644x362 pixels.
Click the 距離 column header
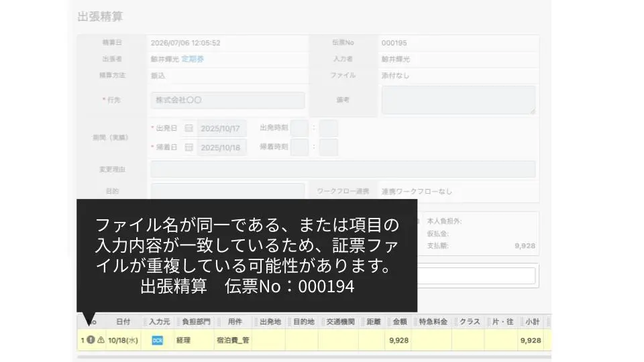point(374,322)
